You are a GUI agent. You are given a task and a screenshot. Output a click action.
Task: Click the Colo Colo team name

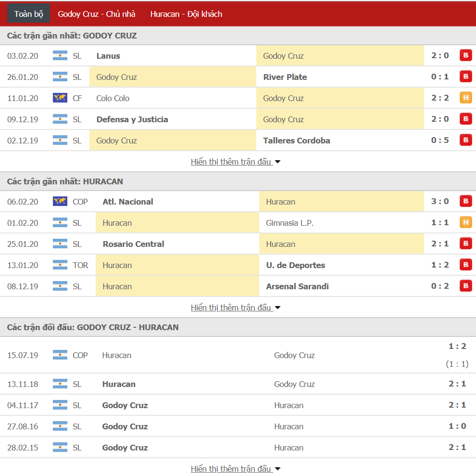point(113,98)
